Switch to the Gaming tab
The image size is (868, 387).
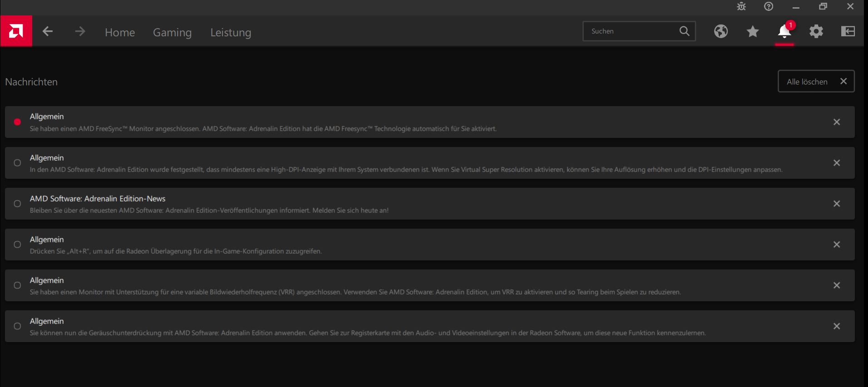pyautogui.click(x=172, y=32)
